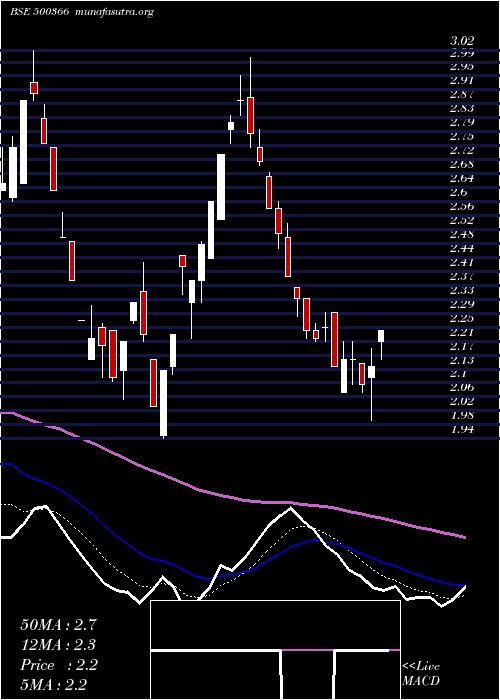
Task: Select the 2.6 price axis label
Action: (x=458, y=192)
